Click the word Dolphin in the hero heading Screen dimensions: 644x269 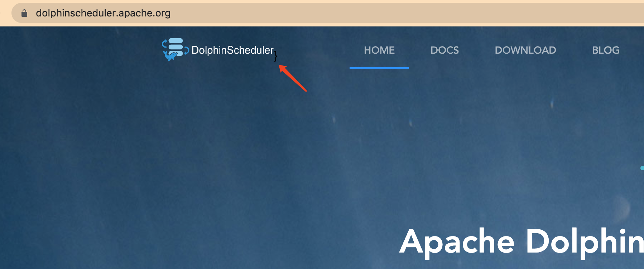pos(585,241)
